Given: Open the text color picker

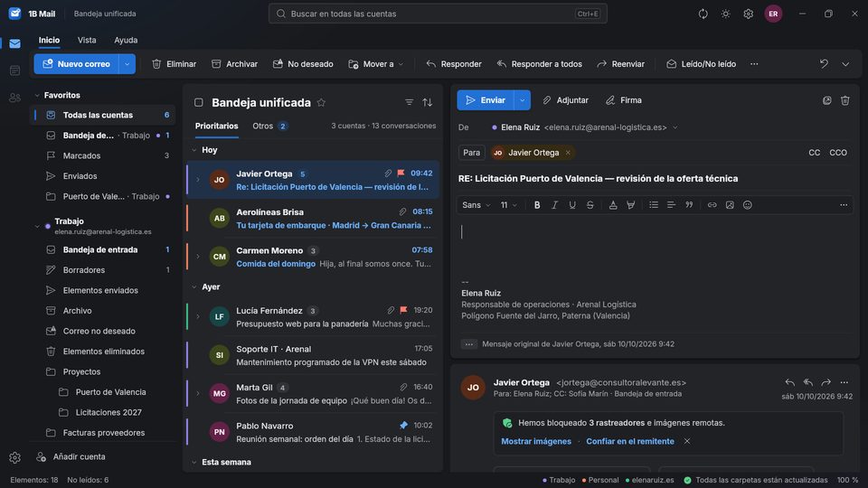Looking at the screenshot, I should tap(613, 205).
